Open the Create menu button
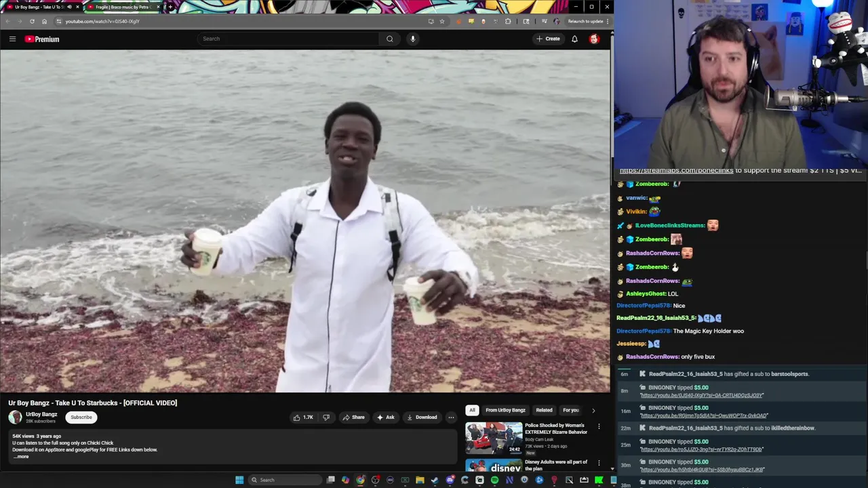868x488 pixels. tap(548, 39)
